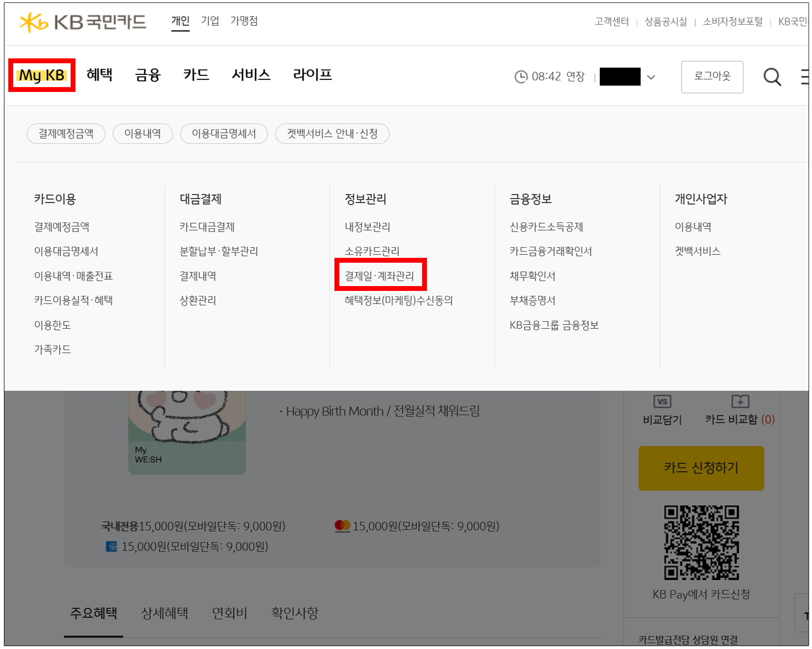
Task: Click the 결제예정금액 shortcut pill
Action: 66,134
